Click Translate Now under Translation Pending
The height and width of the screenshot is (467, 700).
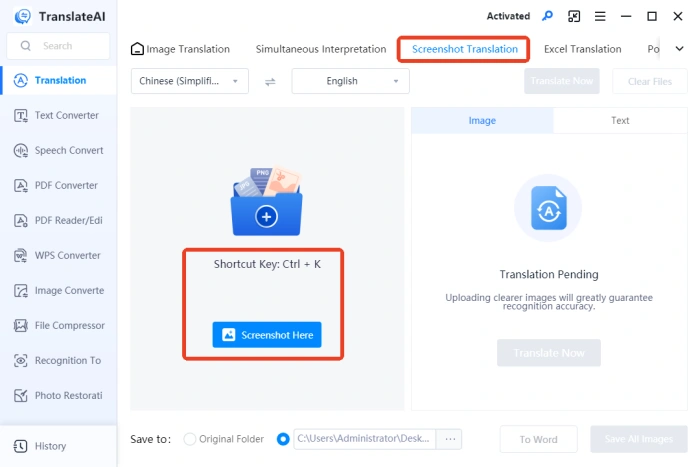click(x=549, y=353)
